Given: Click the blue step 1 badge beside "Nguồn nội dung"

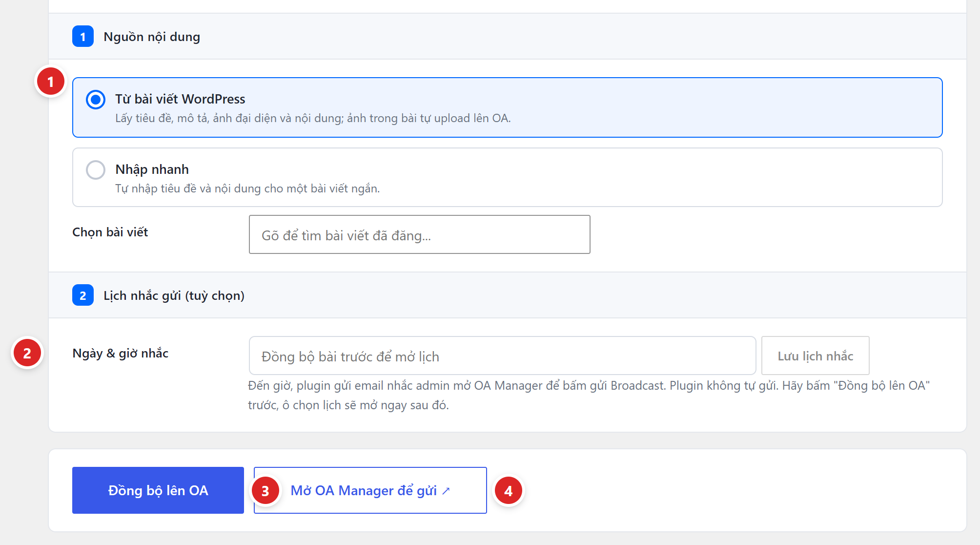Looking at the screenshot, I should tap(83, 37).
